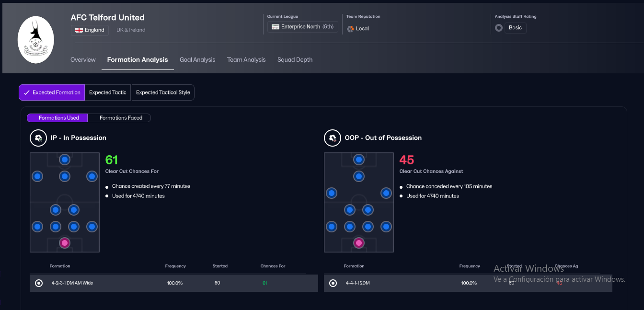This screenshot has width=644, height=310.
Task: Switch to the Team Analysis tab
Action: 246,60
